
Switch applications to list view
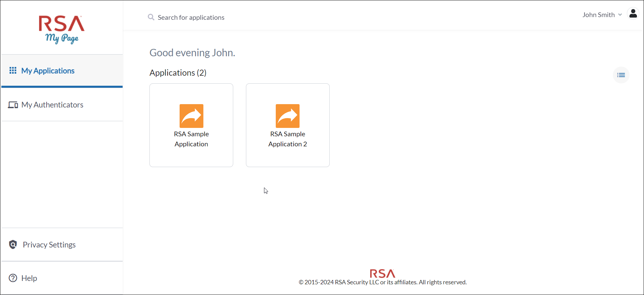tap(621, 75)
